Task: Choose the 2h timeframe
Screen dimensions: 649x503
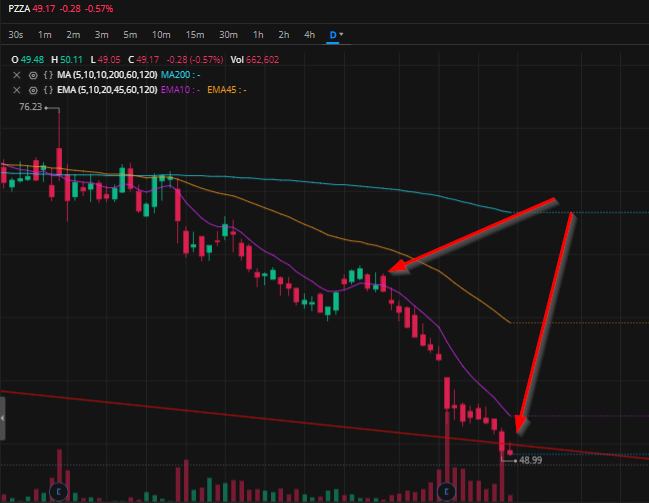Action: tap(284, 35)
